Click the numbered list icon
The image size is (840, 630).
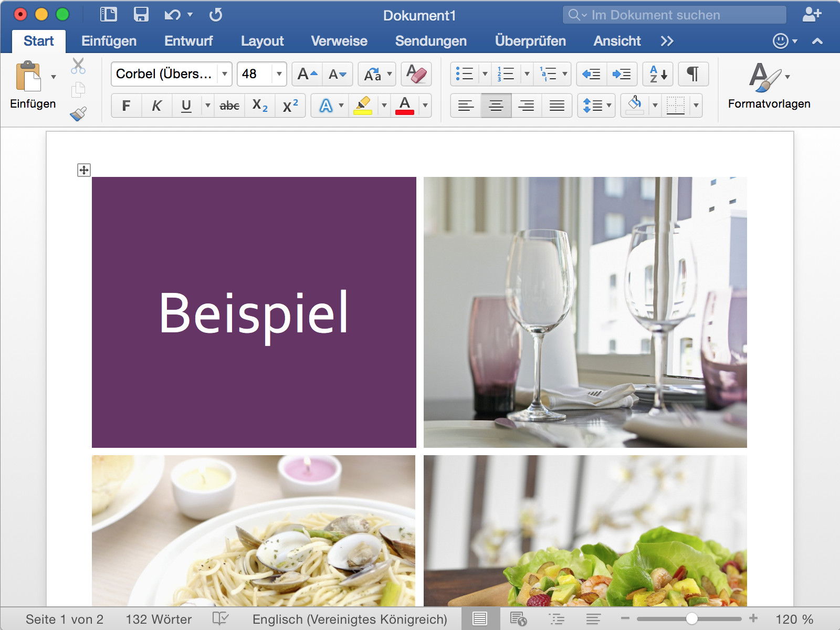coord(506,74)
